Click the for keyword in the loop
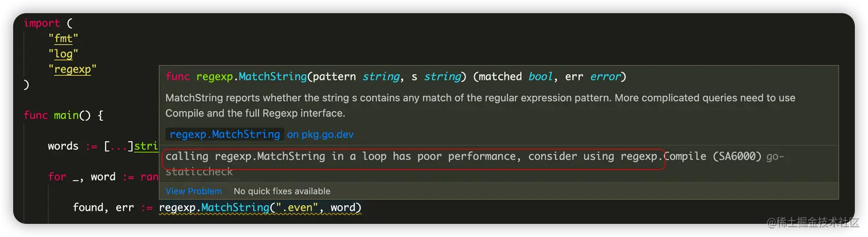The height and width of the screenshot is (237, 868). 57,177
